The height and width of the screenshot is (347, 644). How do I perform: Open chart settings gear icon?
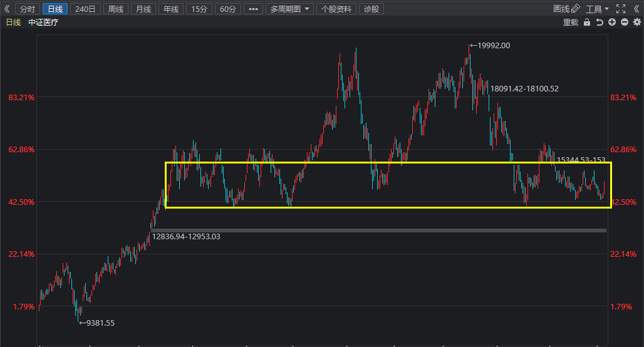(637, 22)
